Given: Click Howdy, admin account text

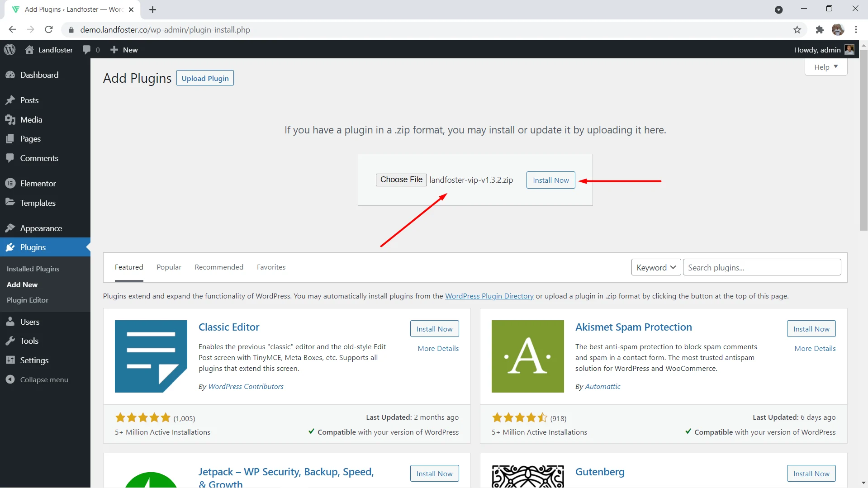Looking at the screenshot, I should pyautogui.click(x=817, y=50).
